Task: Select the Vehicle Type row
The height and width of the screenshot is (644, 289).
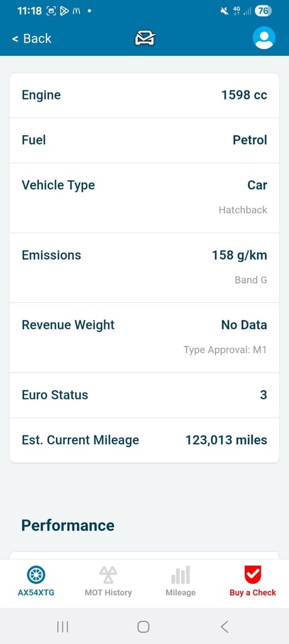Action: pos(144,198)
